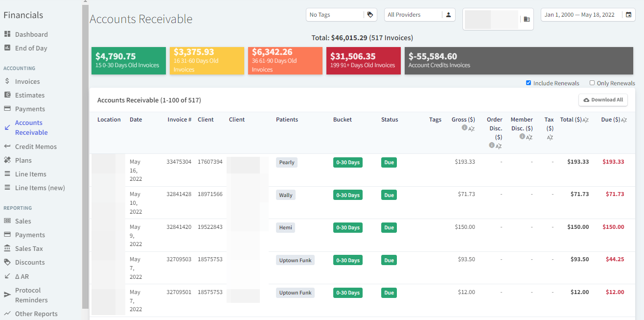Switch to the Sales Tax report

click(x=30, y=248)
